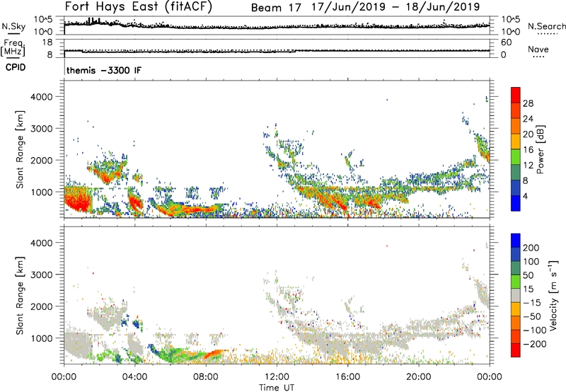This screenshot has height=392, width=566.
Task: Click the '28' tick on the Power scale
Action: point(528,103)
